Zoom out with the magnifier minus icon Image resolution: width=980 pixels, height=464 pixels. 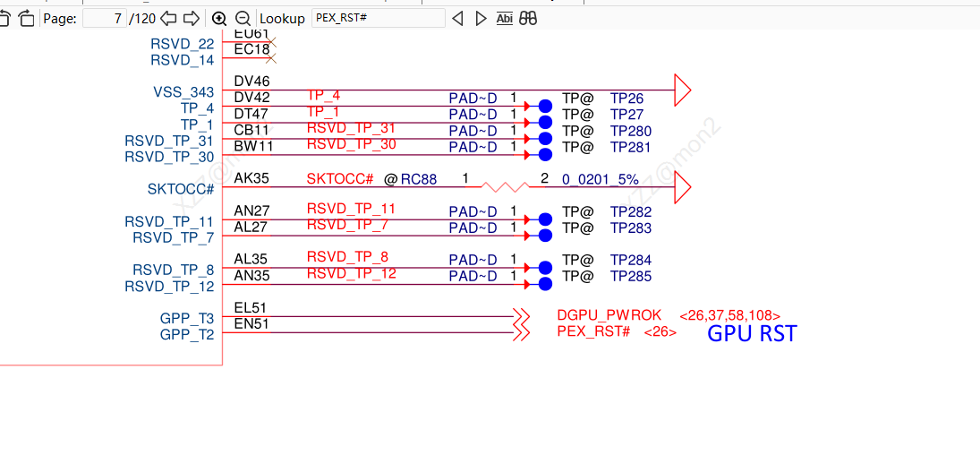[x=243, y=19]
